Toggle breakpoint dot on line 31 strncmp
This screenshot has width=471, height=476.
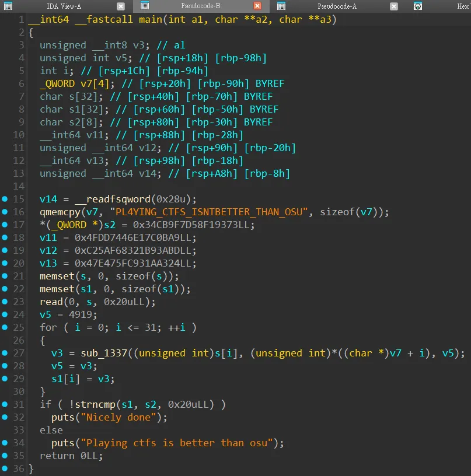click(x=5, y=405)
